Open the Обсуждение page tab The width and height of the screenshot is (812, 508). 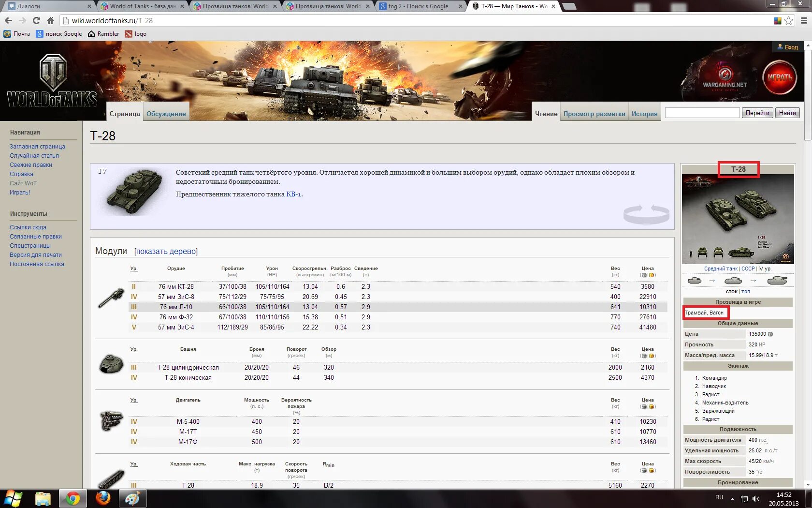pos(166,114)
